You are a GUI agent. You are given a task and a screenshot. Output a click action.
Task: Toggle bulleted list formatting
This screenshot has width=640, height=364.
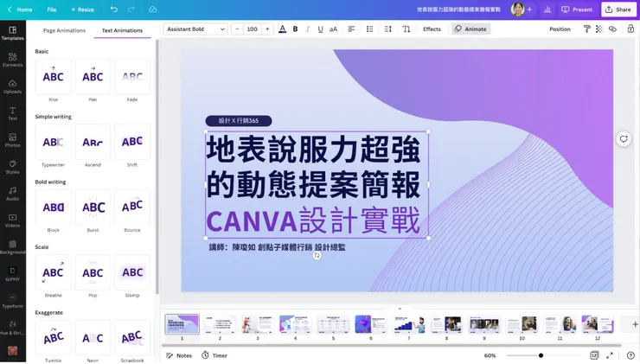point(370,29)
